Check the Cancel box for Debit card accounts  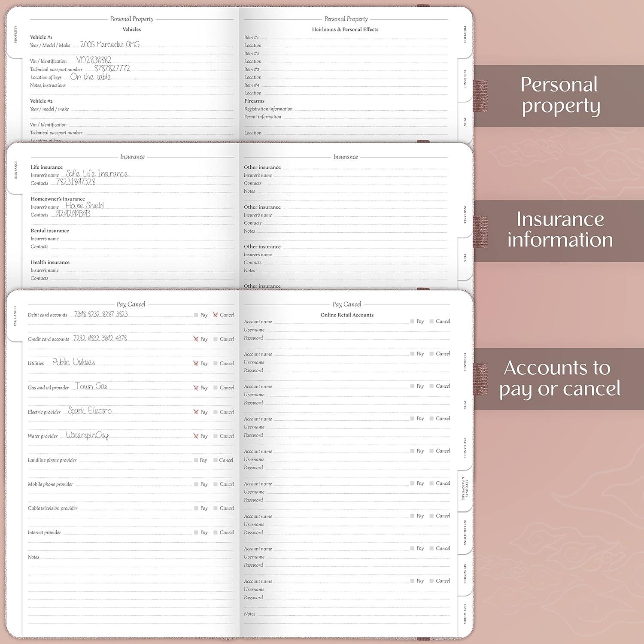coord(215,315)
